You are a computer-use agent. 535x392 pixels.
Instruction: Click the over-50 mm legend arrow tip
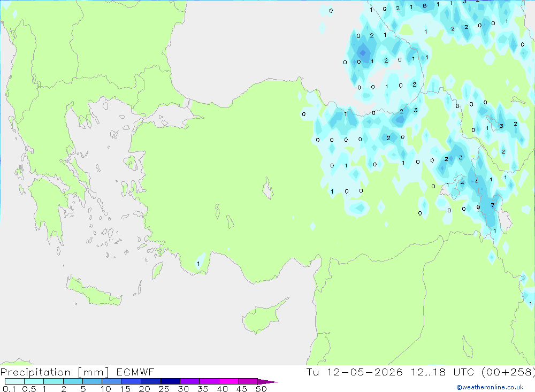click(x=267, y=381)
